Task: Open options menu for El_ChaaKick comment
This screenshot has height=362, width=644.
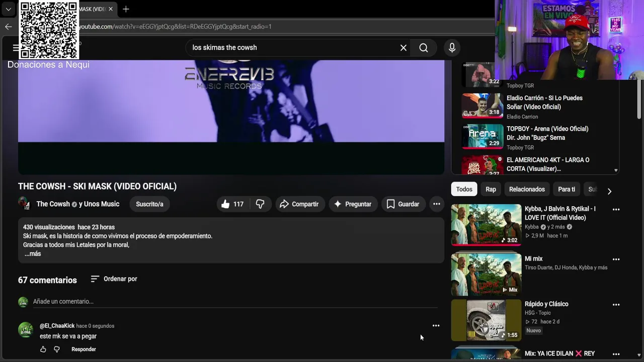Action: point(436,326)
